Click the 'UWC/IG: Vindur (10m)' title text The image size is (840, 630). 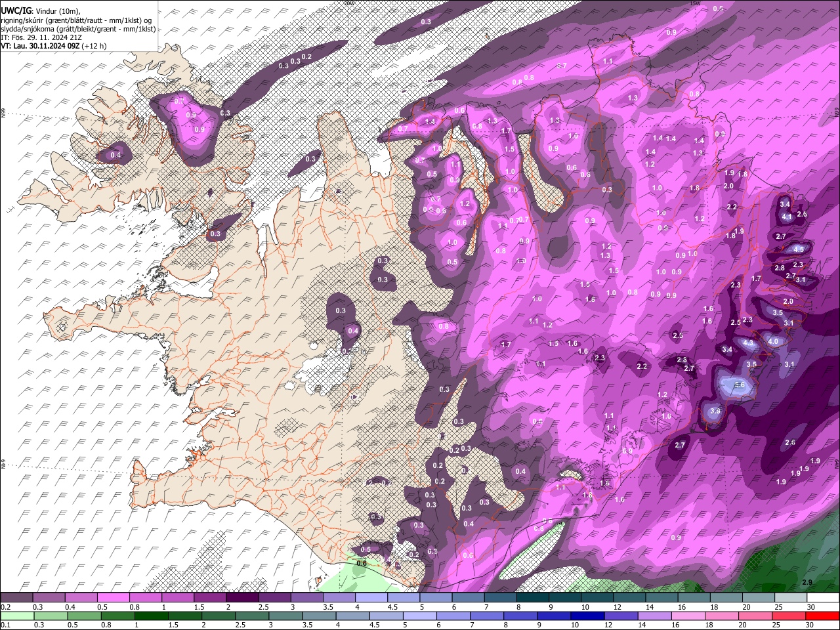(x=41, y=10)
